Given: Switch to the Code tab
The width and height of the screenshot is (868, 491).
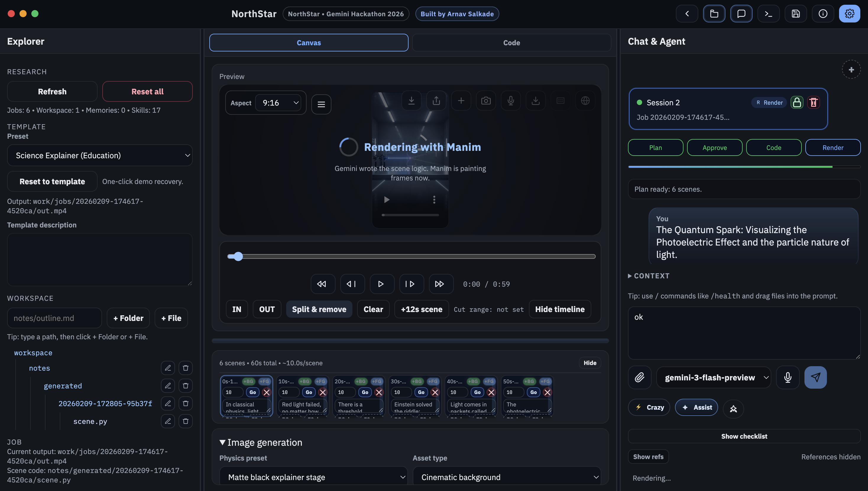Looking at the screenshot, I should 511,43.
